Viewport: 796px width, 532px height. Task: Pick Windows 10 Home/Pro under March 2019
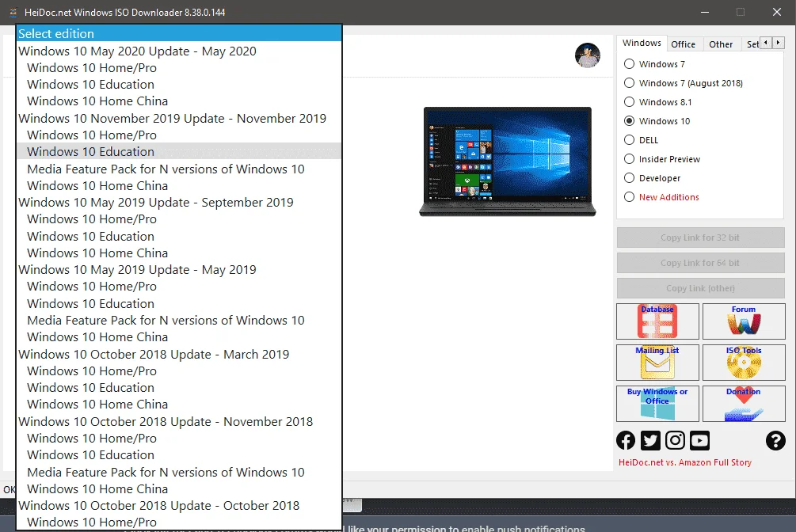click(179, 371)
